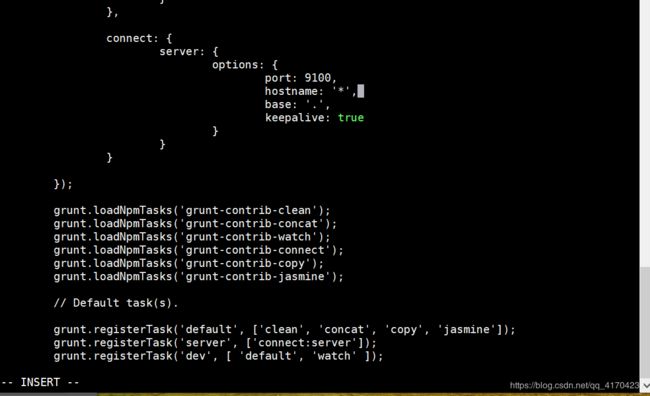Click the word 'keepalive:'

[298, 118]
